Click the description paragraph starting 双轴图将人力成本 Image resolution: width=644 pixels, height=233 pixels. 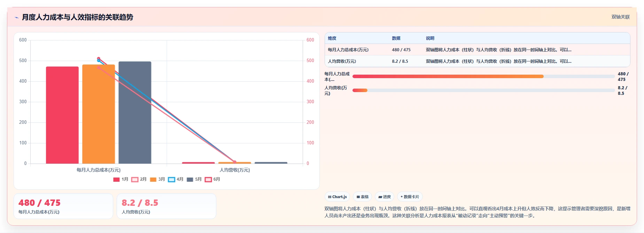[477, 212]
